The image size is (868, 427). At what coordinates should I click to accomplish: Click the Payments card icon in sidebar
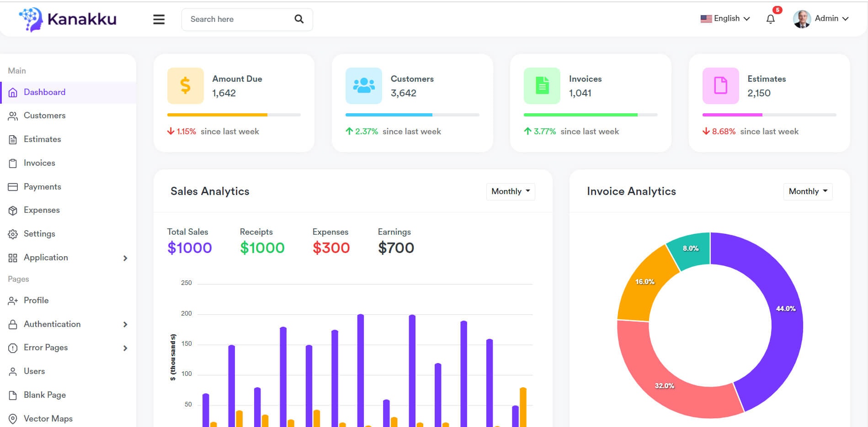(x=13, y=187)
